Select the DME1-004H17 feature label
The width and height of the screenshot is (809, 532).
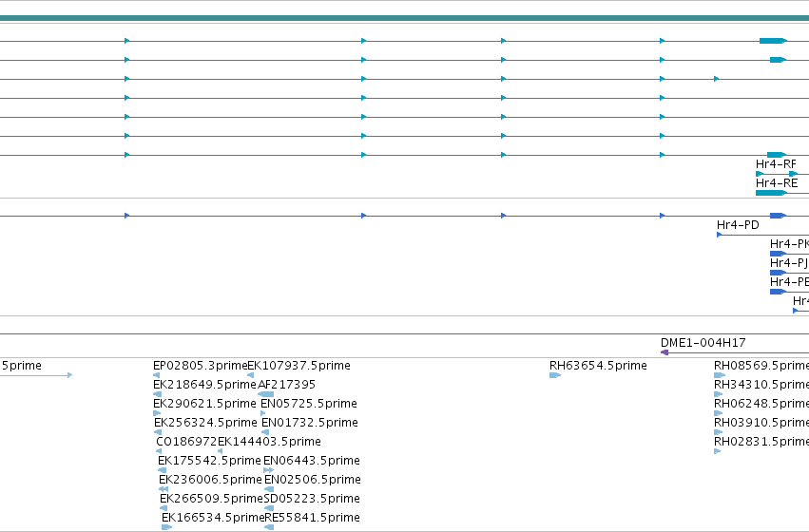pos(703,343)
